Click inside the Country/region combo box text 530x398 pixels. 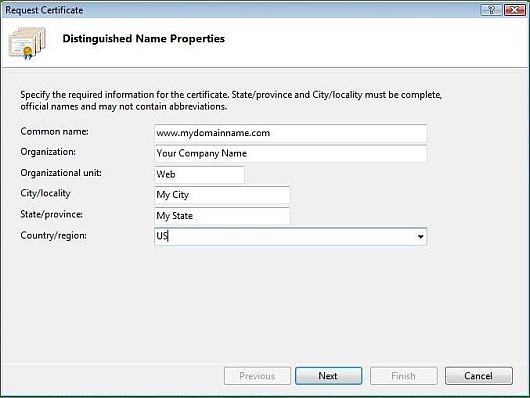(284, 236)
